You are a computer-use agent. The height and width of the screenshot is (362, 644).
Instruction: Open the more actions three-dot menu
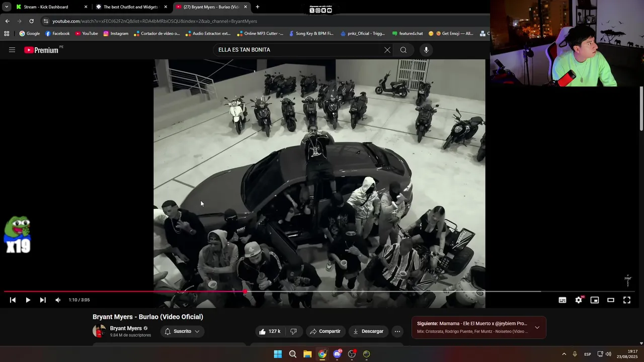[x=397, y=331]
